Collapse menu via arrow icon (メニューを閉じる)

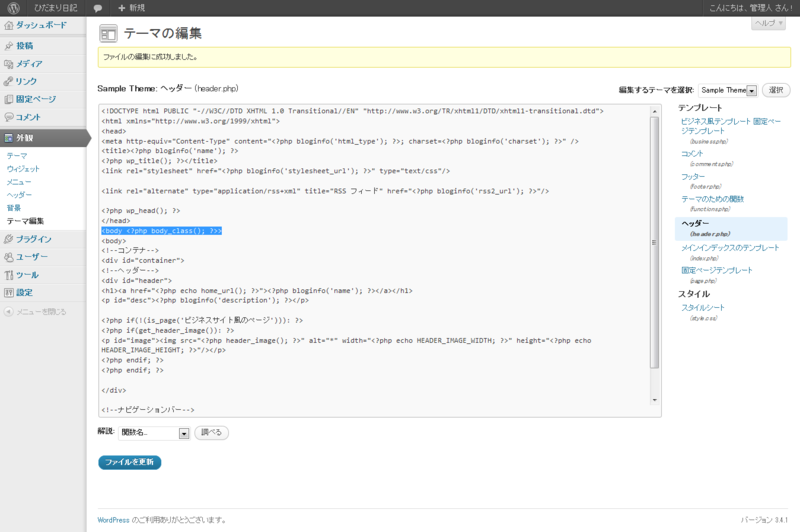8,312
